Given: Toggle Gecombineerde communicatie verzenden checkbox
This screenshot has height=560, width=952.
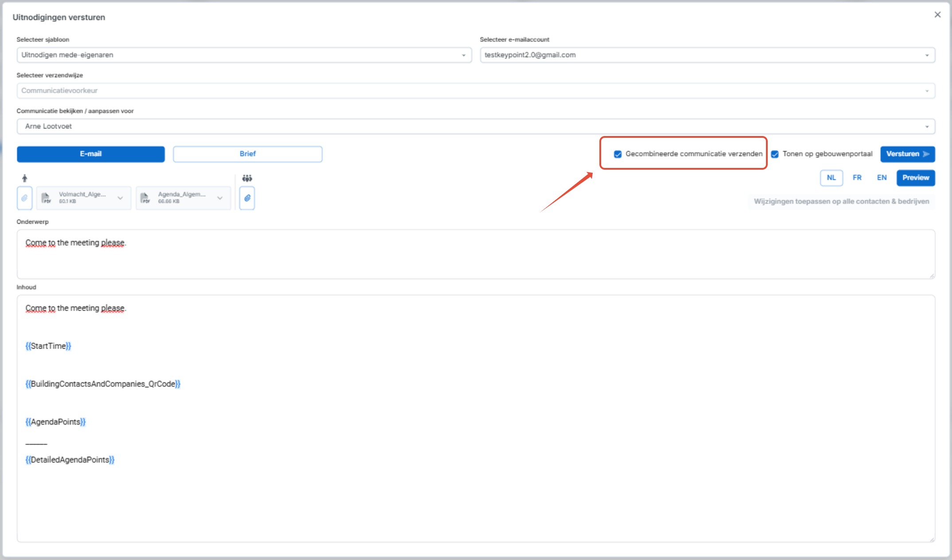Looking at the screenshot, I should point(618,154).
